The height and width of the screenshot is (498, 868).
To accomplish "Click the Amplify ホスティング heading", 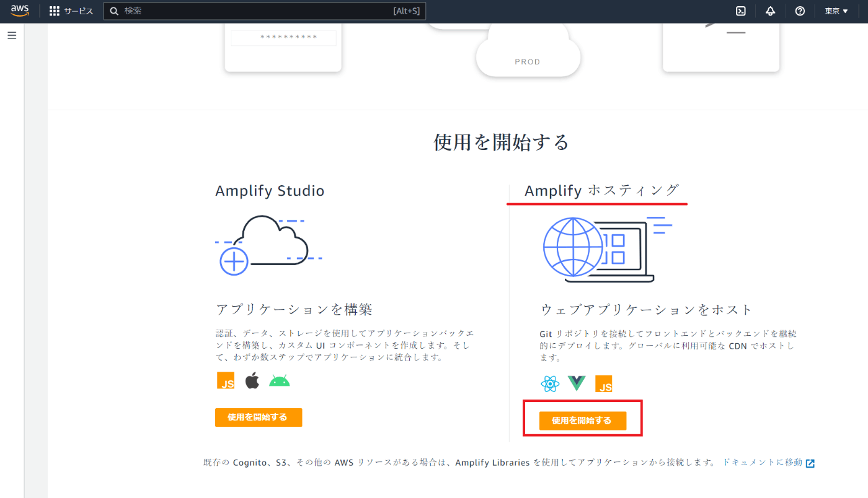I will [602, 191].
